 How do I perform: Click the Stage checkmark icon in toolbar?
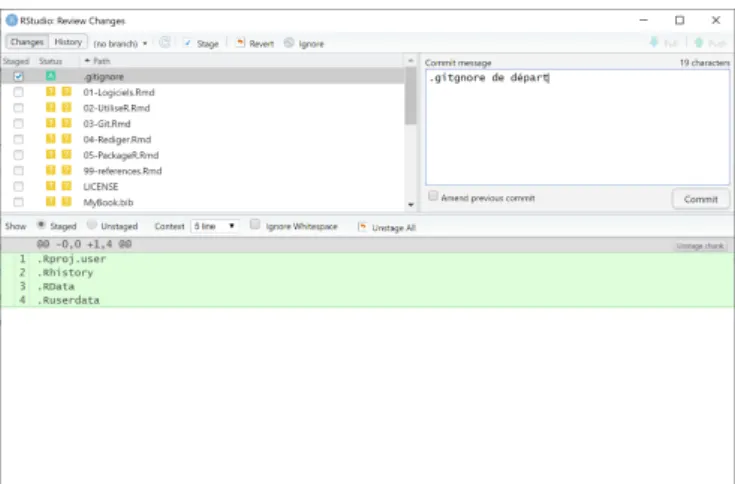(x=188, y=43)
